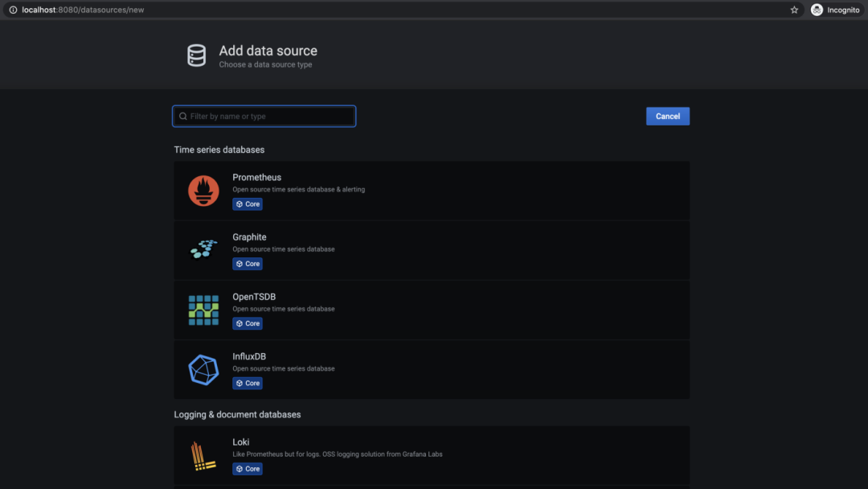Click the 'Logging & document databases' heading

pos(237,415)
